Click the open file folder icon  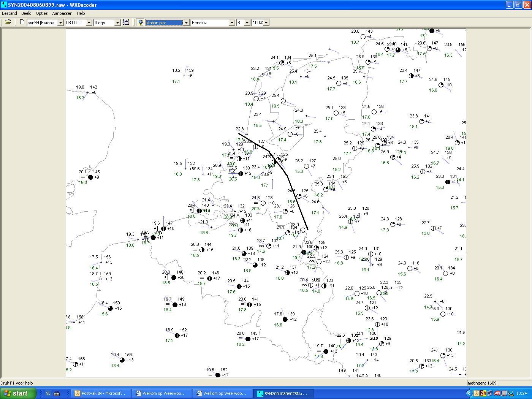tap(8, 22)
